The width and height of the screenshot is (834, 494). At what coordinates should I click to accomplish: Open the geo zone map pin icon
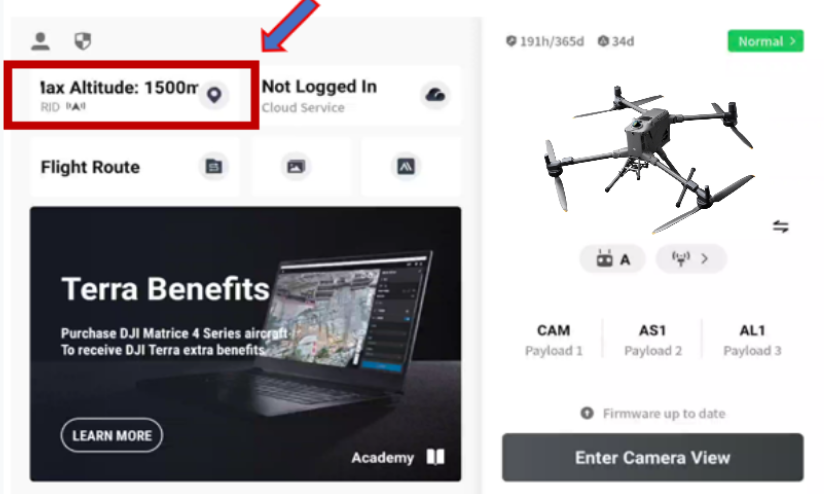click(x=214, y=95)
